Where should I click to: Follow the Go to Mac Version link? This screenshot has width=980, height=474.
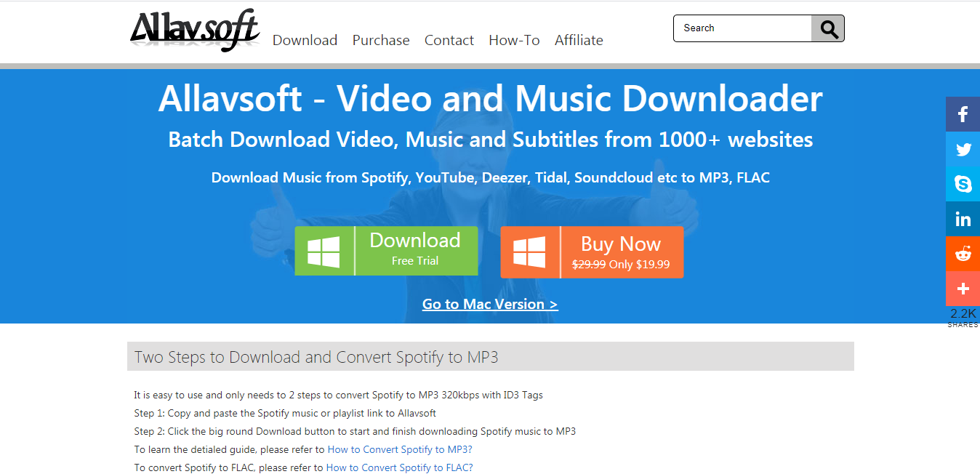point(490,304)
